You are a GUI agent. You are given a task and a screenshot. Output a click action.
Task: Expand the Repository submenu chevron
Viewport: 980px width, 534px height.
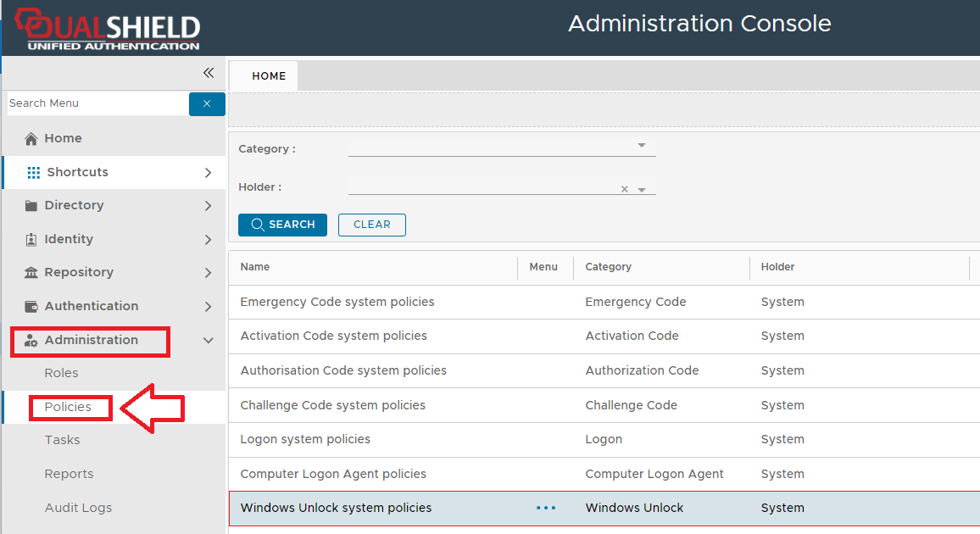pyautogui.click(x=209, y=272)
